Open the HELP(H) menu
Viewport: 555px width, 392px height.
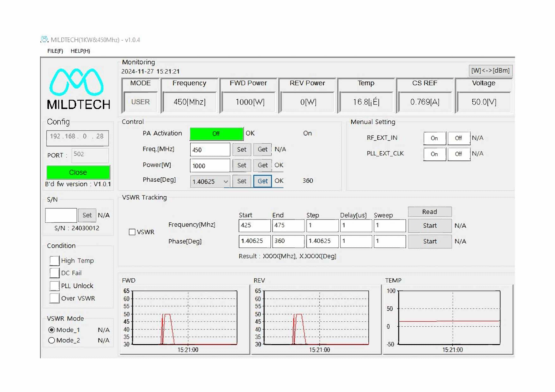pyautogui.click(x=80, y=51)
